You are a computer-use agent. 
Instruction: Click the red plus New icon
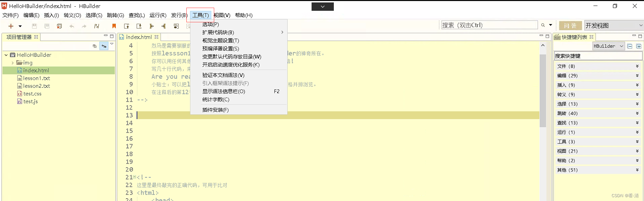11,26
